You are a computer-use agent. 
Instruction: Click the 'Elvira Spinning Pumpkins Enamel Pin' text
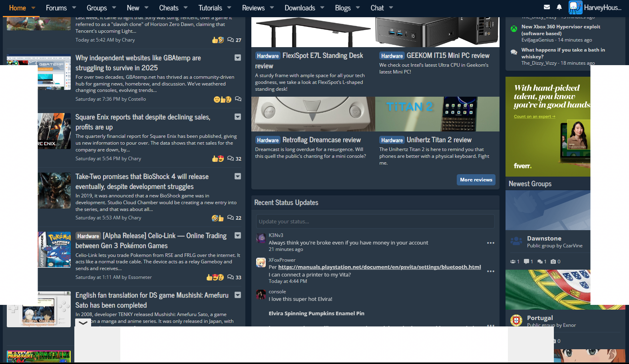click(x=316, y=314)
